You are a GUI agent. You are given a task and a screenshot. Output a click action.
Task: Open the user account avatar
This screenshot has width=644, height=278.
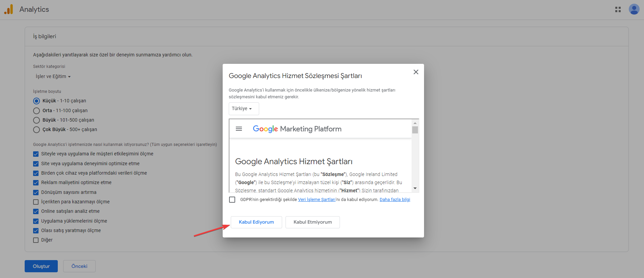[634, 9]
